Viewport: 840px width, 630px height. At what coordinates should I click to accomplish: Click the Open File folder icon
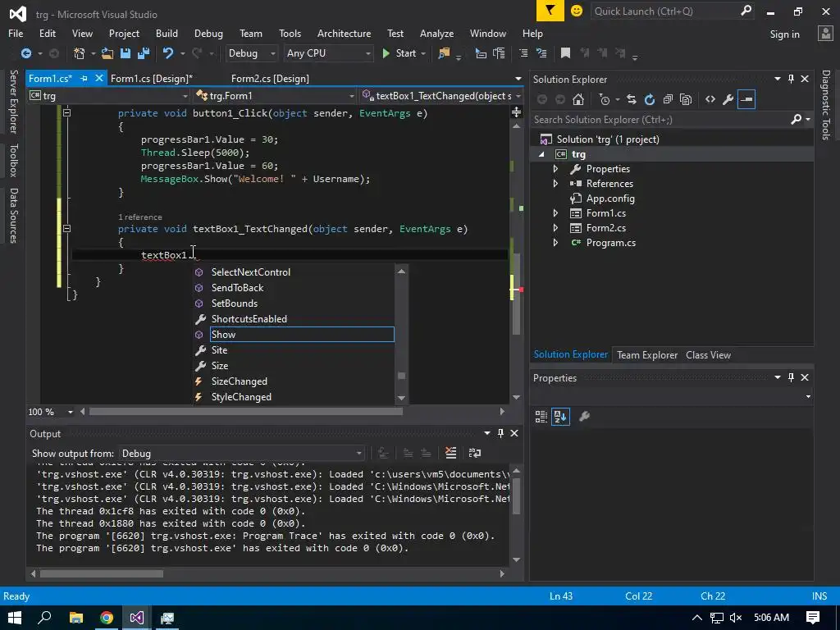pyautogui.click(x=107, y=53)
